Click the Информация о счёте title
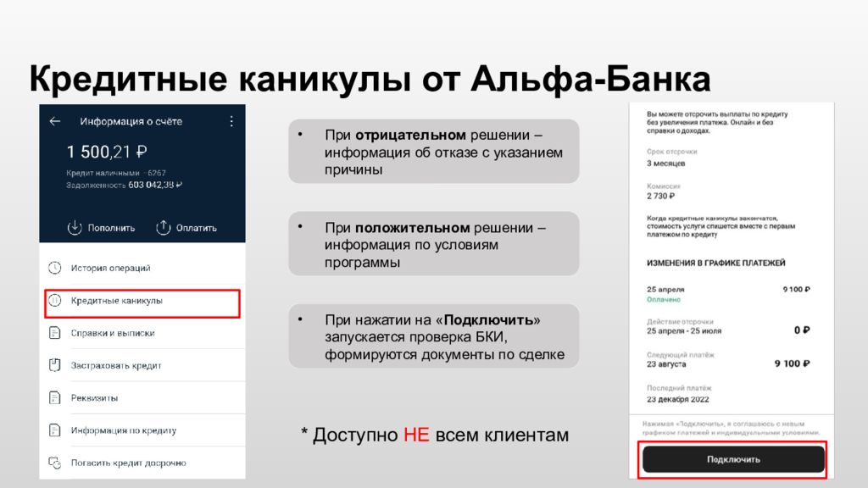Screen dimensions: 868x488 pos(131,121)
